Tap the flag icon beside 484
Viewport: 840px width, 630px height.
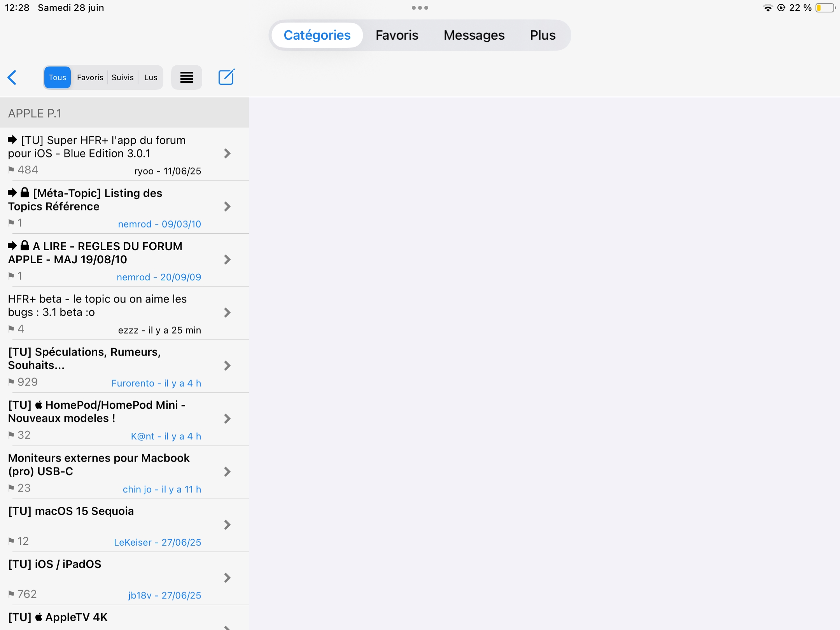(11, 170)
